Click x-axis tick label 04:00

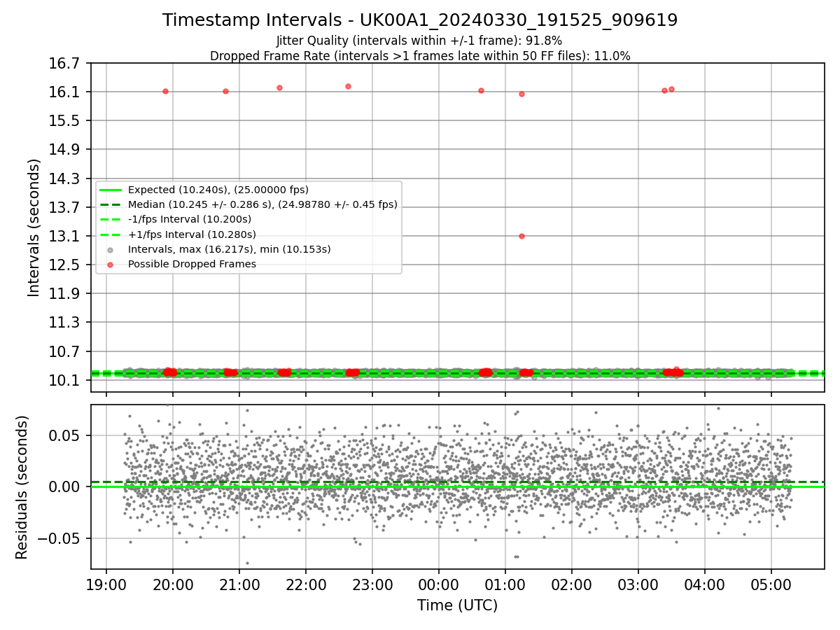tap(705, 586)
